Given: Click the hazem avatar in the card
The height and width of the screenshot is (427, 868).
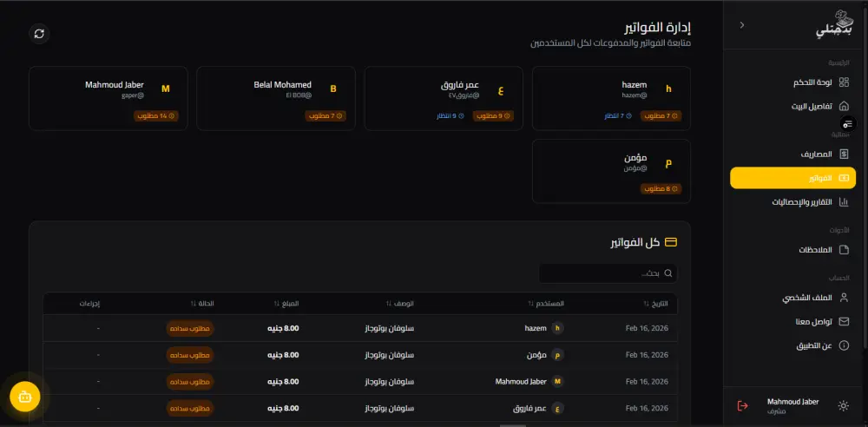Looking at the screenshot, I should [668, 89].
